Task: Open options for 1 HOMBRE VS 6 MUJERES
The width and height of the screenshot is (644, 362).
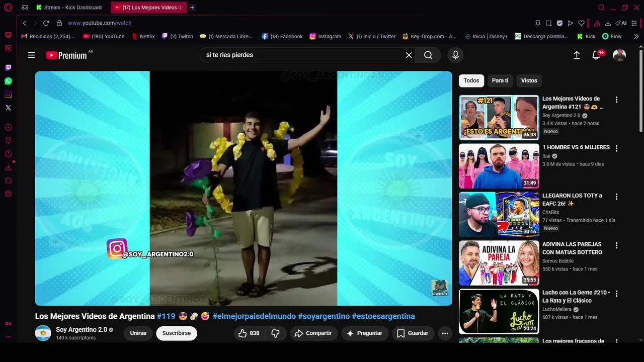Action: pyautogui.click(x=616, y=148)
